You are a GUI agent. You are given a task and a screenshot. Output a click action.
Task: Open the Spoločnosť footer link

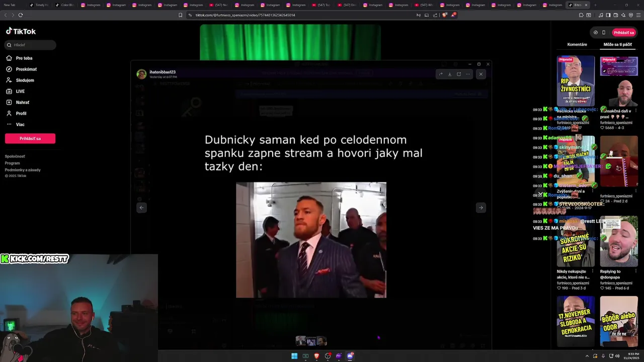point(15,156)
